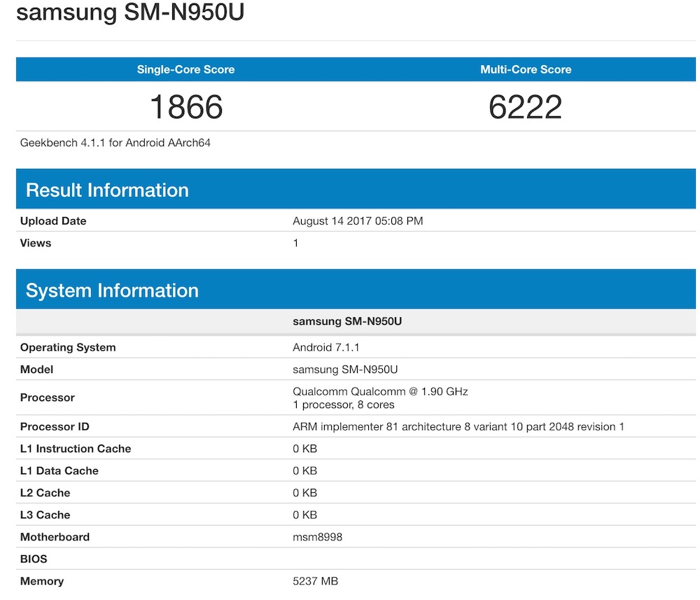Screen dimensions: 700x600
Task: Click the Views row label
Action: pos(36,243)
